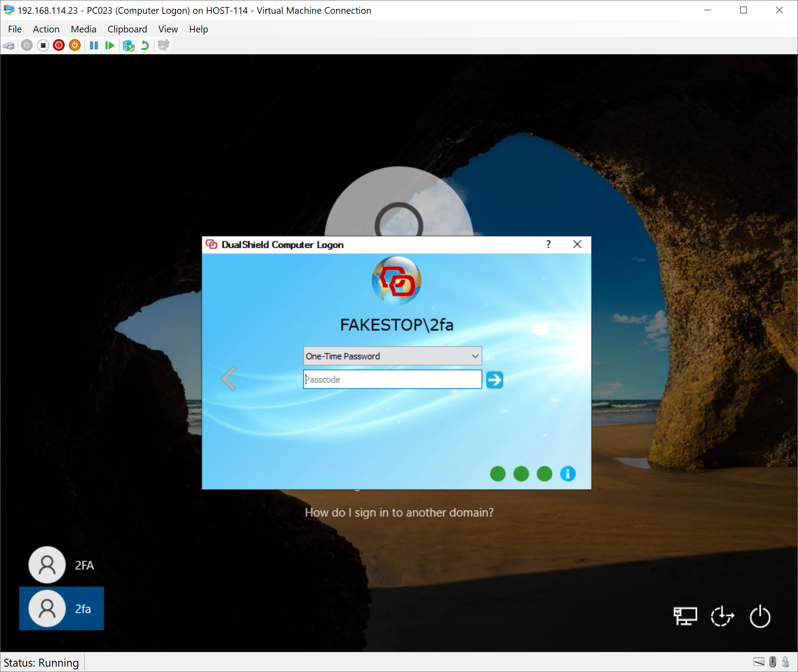This screenshot has height=672, width=798.
Task: Select the uppercase 2FA user account
Action: (x=61, y=565)
